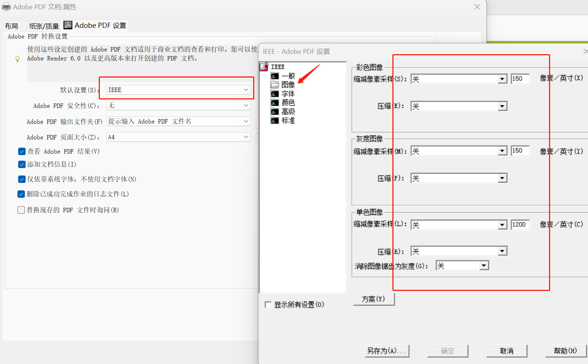Open 灰度图像 缩减像素采样 dropdown
588x364 pixels.
point(459,151)
